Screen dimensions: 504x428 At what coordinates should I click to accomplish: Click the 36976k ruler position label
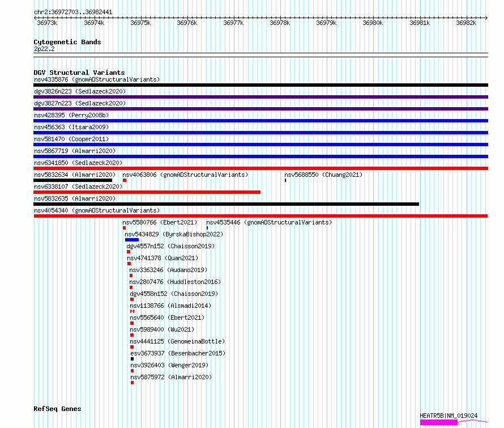coord(187,23)
